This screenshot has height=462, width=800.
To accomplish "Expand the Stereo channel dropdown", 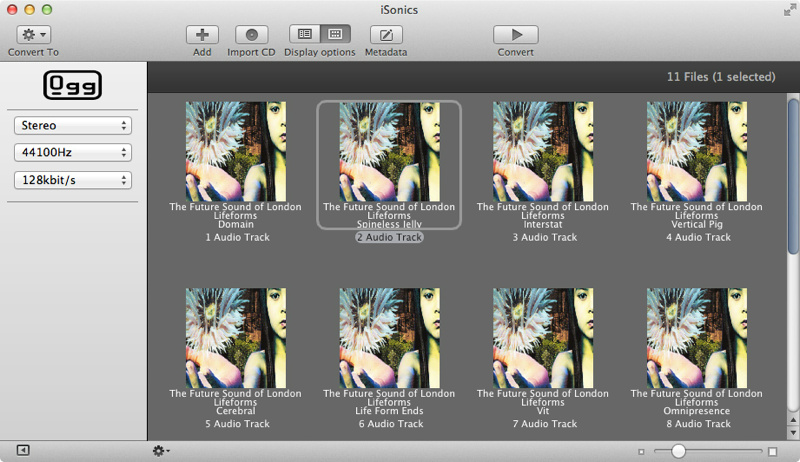I will coord(73,125).
